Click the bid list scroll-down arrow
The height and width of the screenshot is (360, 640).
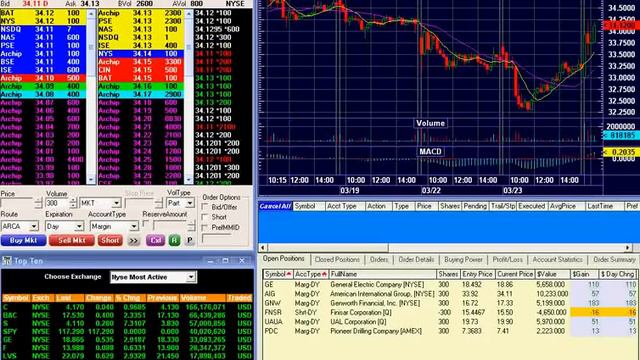(x=91, y=179)
